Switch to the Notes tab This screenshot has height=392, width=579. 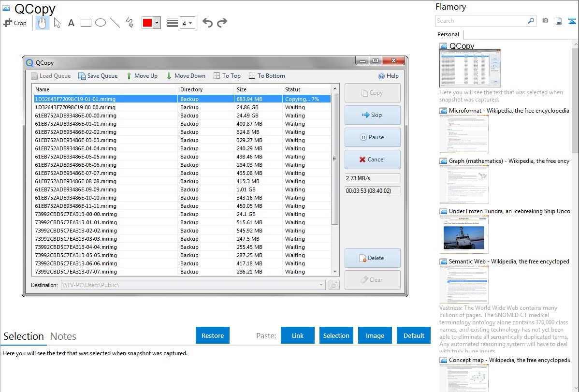[63, 336]
